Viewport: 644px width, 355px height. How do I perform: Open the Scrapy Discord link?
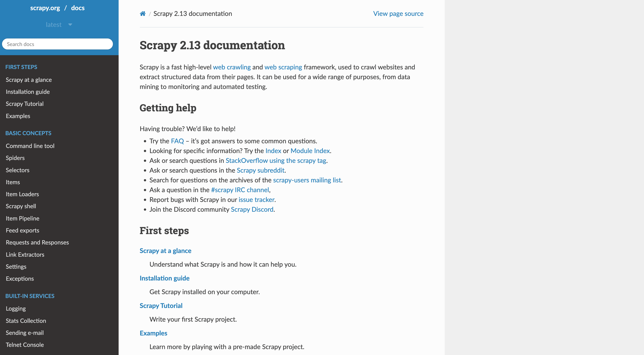pyautogui.click(x=252, y=209)
